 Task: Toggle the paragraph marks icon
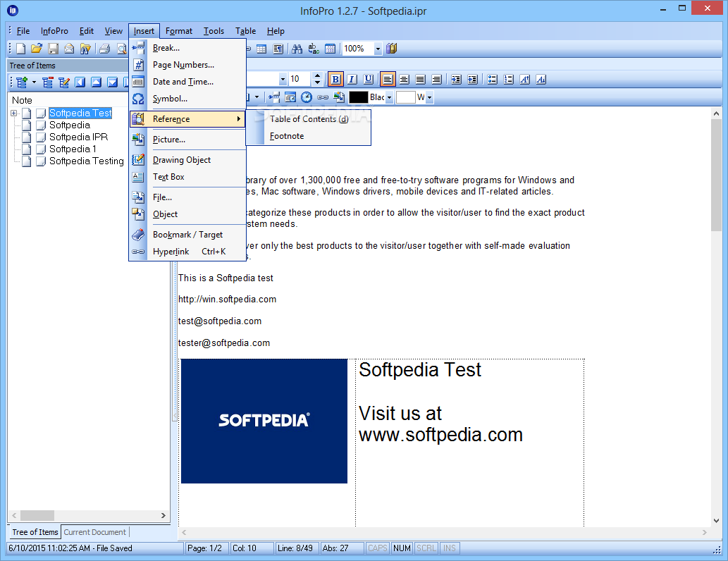[278, 49]
